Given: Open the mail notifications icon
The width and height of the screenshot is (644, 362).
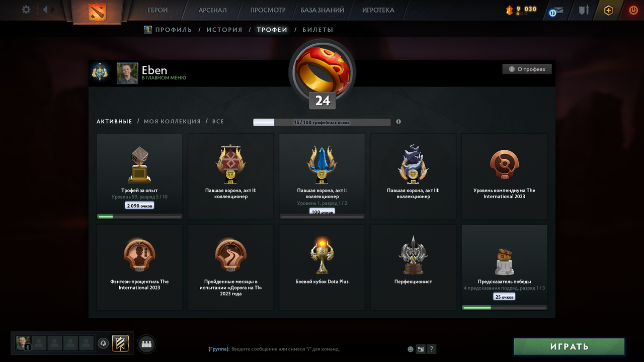Looking at the screenshot, I should pyautogui.click(x=556, y=11).
